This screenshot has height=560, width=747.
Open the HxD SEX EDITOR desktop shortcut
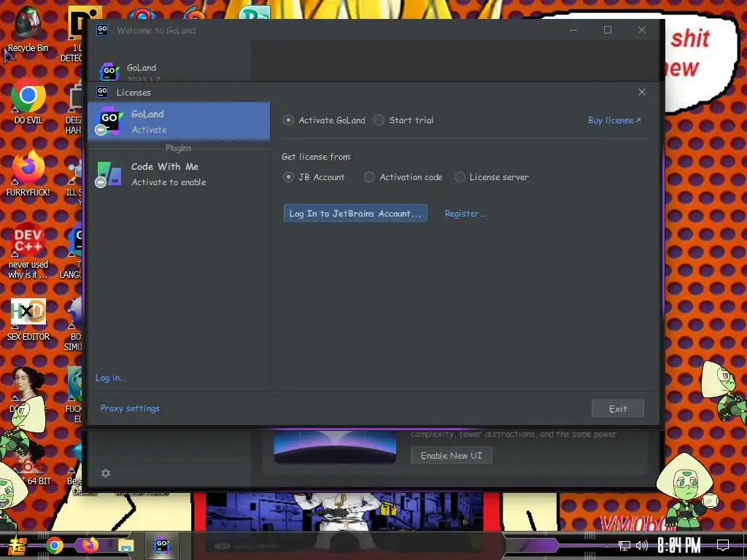pos(28,319)
